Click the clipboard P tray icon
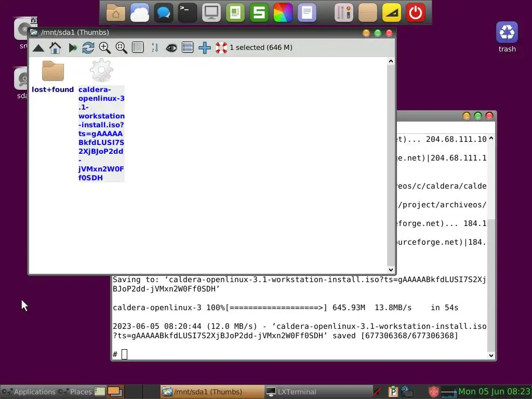 point(393,392)
